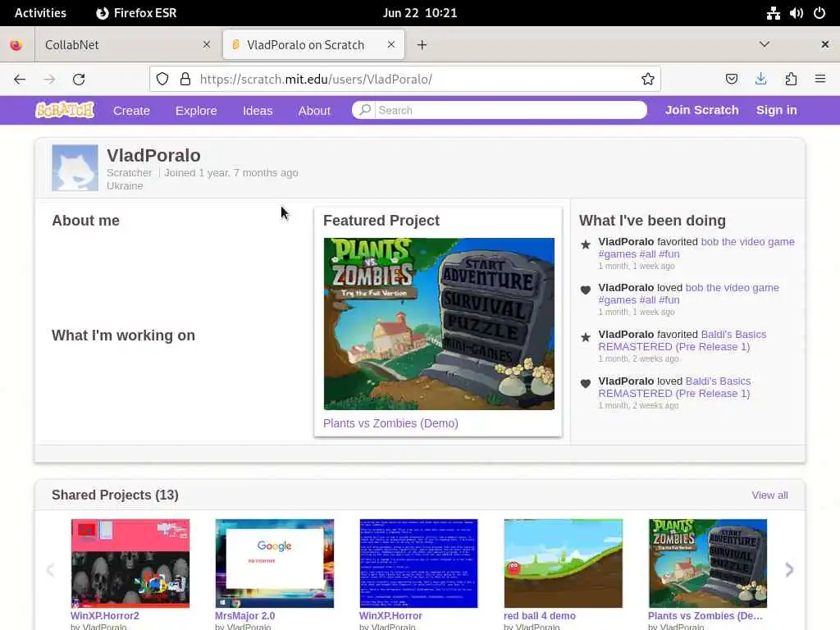Open favorited Baldi's Basics REMASTERED link
840x630 pixels.
tap(682, 340)
